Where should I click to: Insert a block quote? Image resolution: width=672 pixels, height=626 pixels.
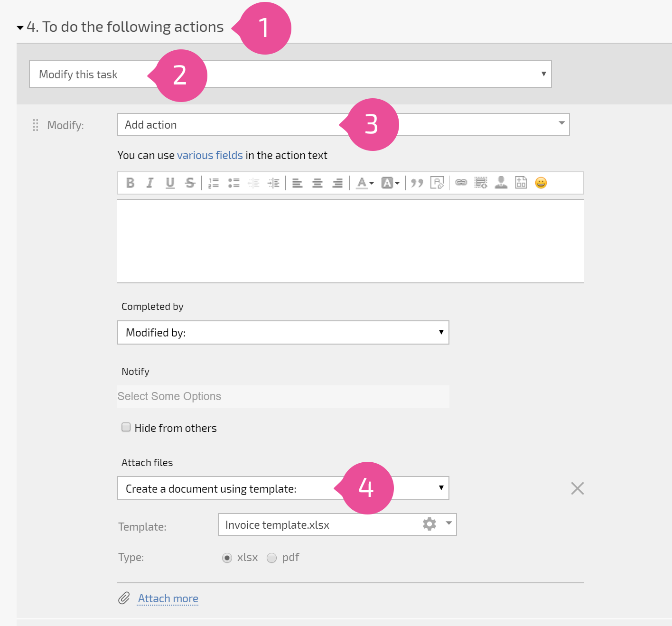tap(417, 183)
